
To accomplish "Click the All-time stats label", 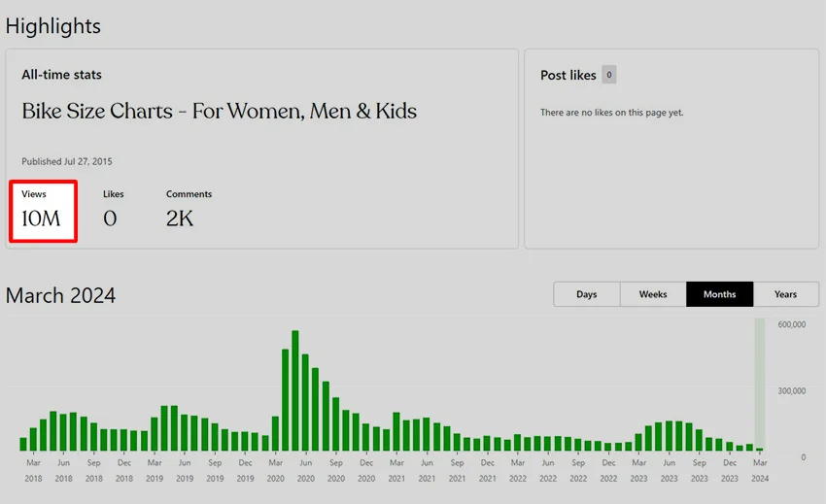I will [x=61, y=75].
